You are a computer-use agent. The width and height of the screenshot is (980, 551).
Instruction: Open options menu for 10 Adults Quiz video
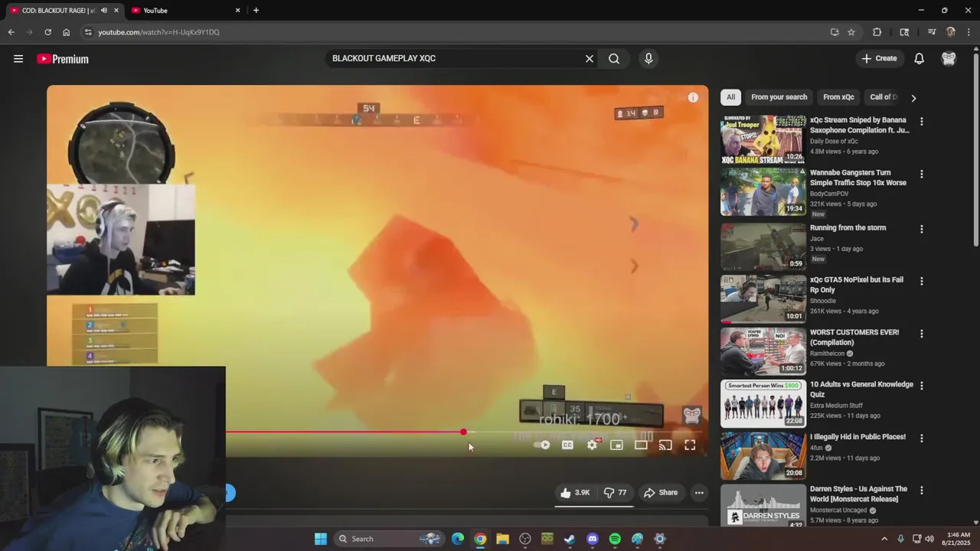pos(922,386)
